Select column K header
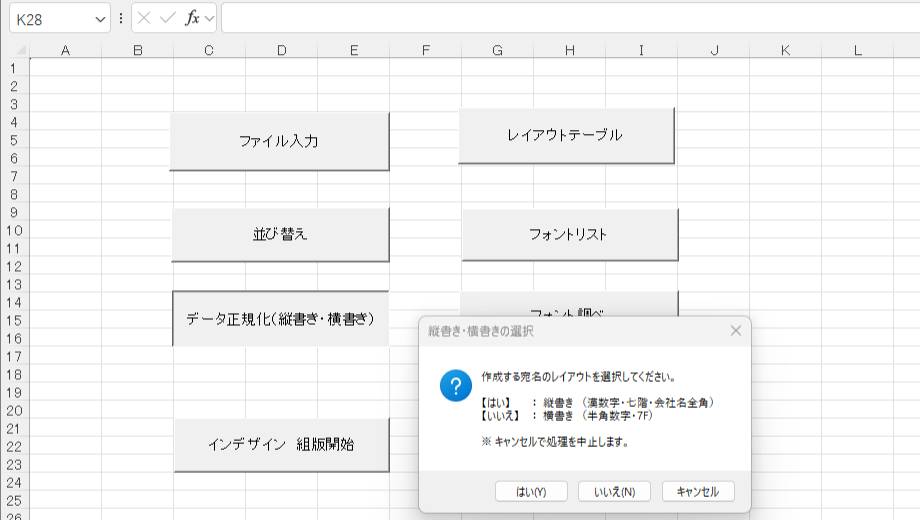This screenshot has height=520, width=920. pyautogui.click(x=785, y=50)
